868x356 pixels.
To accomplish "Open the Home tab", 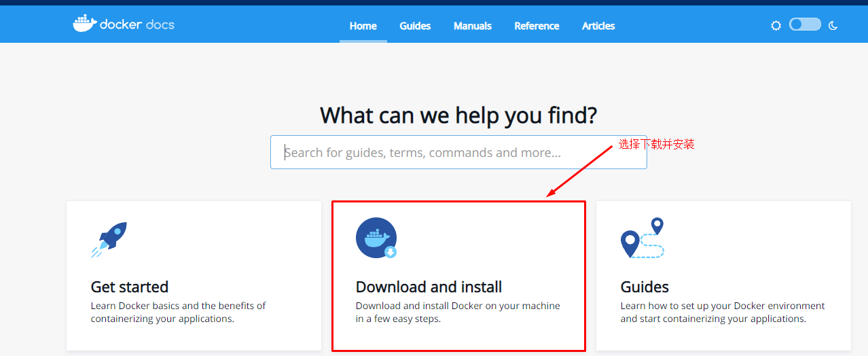I will (x=363, y=26).
